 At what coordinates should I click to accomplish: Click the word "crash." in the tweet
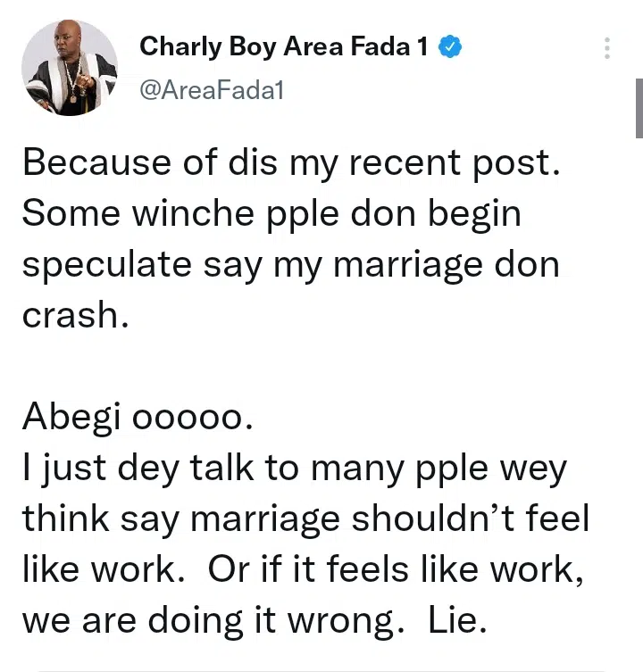coord(76,316)
